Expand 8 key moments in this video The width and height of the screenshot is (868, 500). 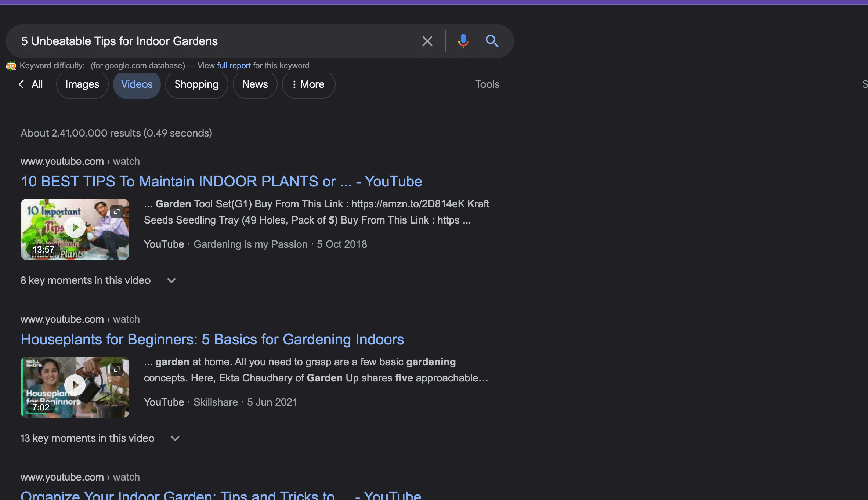[x=171, y=280]
